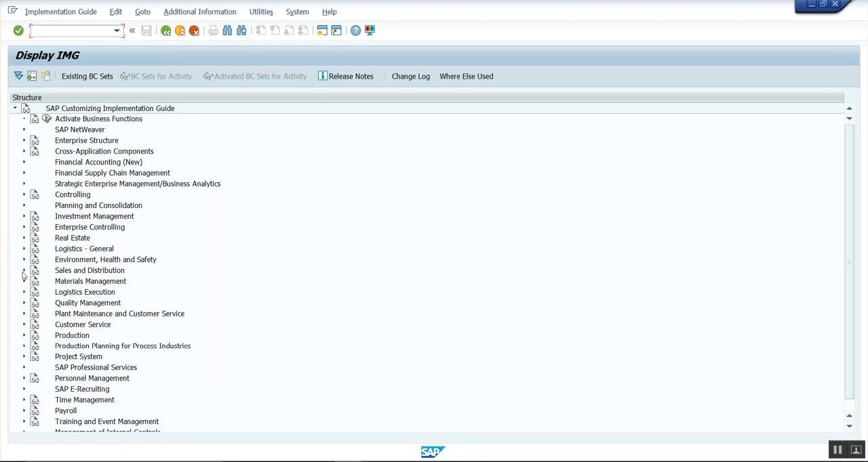The width and height of the screenshot is (868, 462).
Task: Open the Edit menu
Action: pyautogui.click(x=115, y=12)
